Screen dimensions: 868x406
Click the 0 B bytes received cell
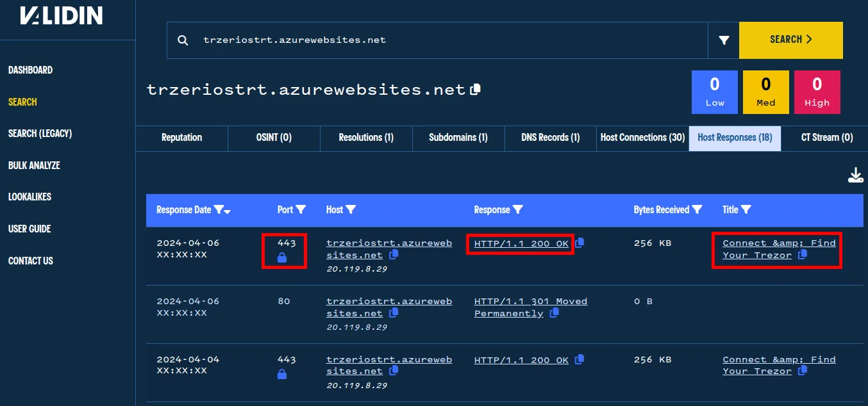[643, 302]
